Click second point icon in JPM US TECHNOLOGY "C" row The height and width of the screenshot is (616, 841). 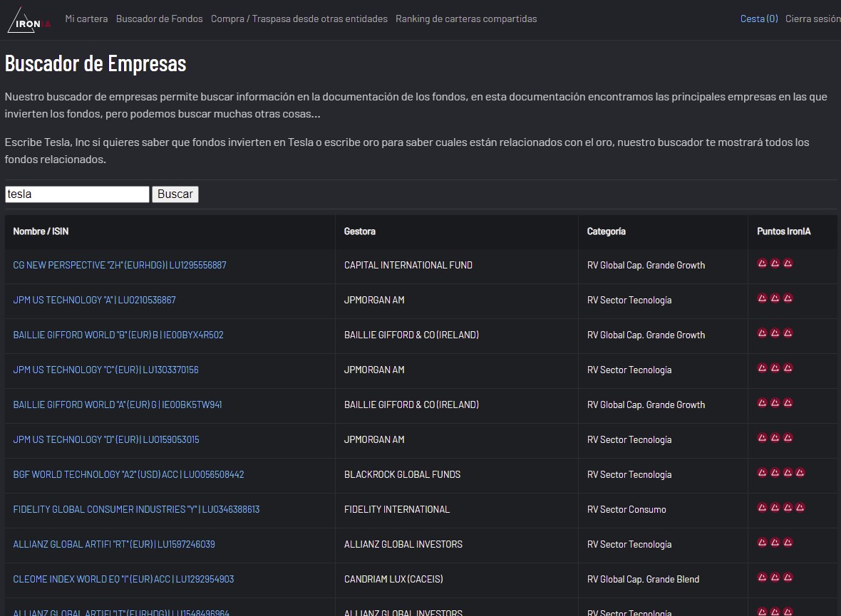coord(775,367)
